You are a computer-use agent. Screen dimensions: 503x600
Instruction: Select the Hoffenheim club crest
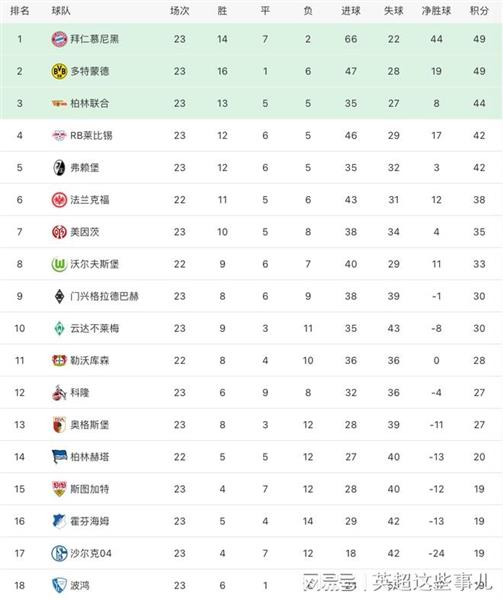pyautogui.click(x=59, y=521)
